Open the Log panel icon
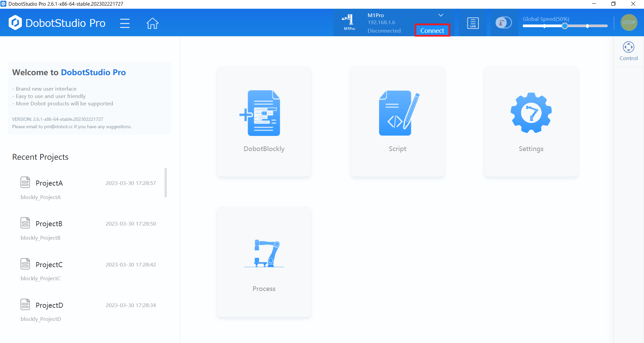The image size is (644, 343). [x=472, y=23]
